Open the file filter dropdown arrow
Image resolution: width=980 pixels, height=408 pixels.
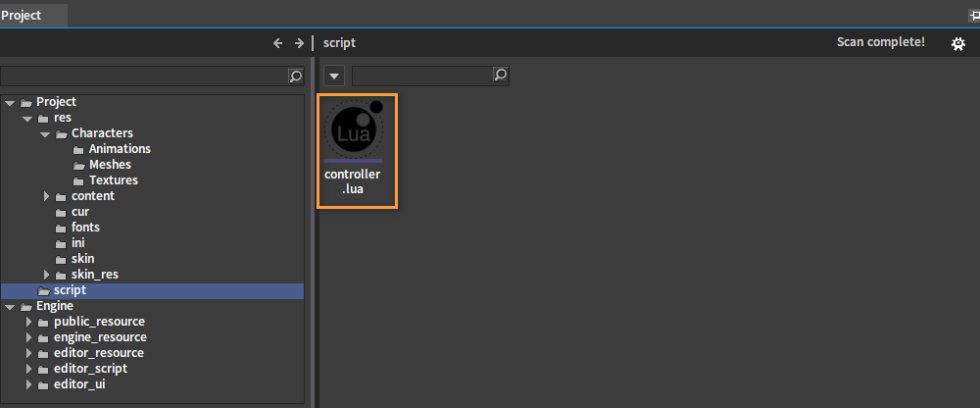[x=334, y=76]
